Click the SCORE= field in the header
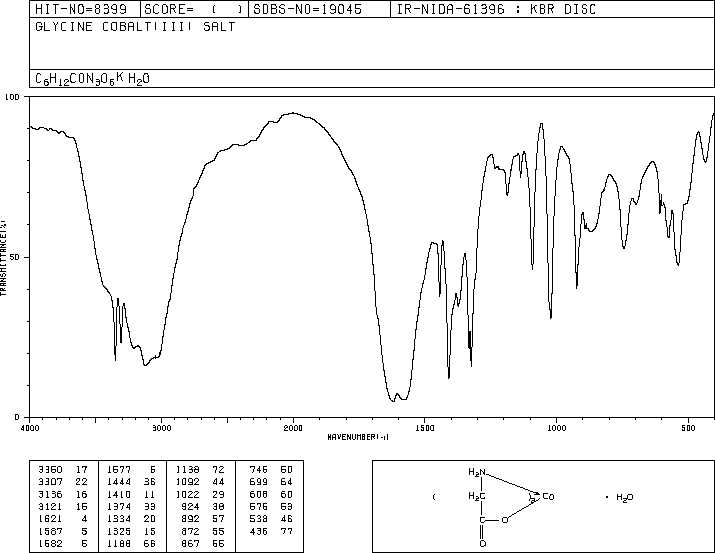Viewport: 715px width, 553px height. 193,9
